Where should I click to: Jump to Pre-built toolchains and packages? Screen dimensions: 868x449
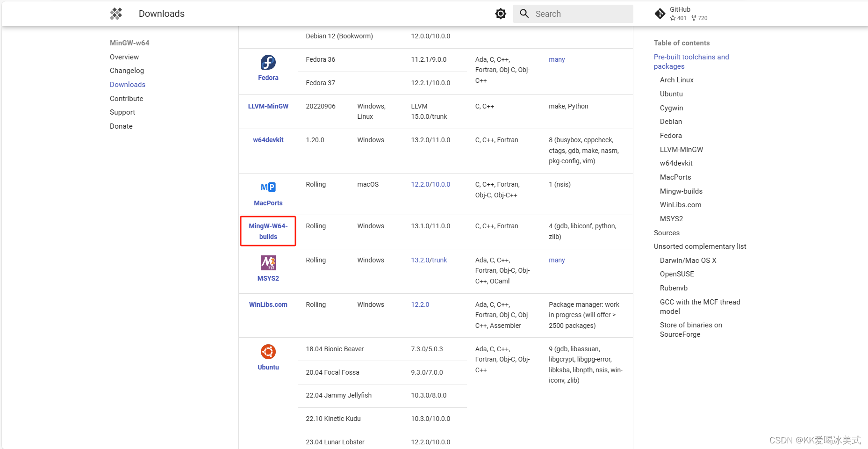tap(691, 62)
